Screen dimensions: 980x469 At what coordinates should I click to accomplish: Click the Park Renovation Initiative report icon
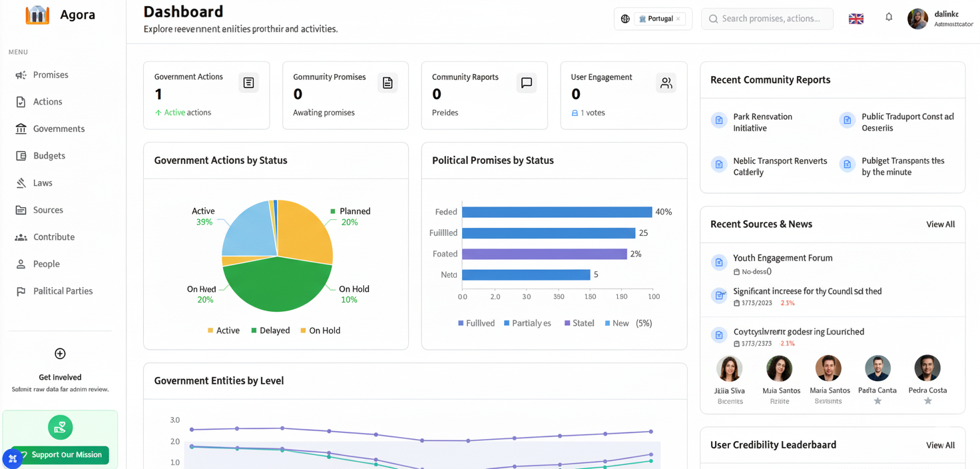pyautogui.click(x=719, y=121)
